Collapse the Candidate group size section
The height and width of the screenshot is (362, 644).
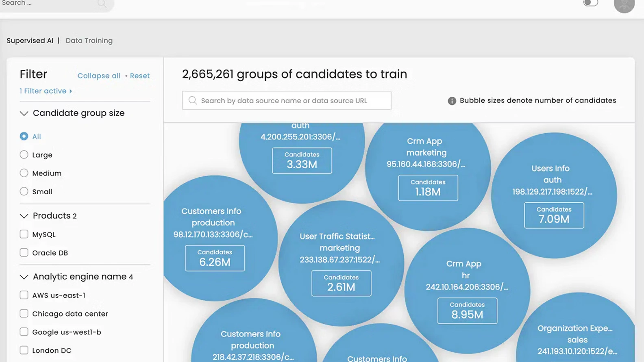pyautogui.click(x=24, y=113)
